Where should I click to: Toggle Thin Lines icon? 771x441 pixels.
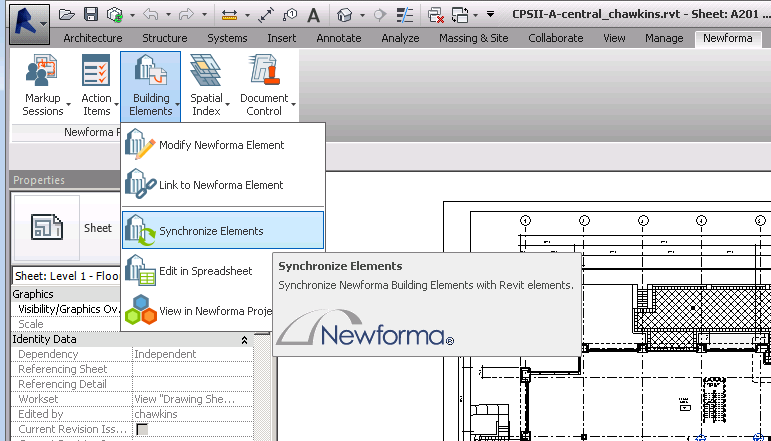(x=405, y=15)
